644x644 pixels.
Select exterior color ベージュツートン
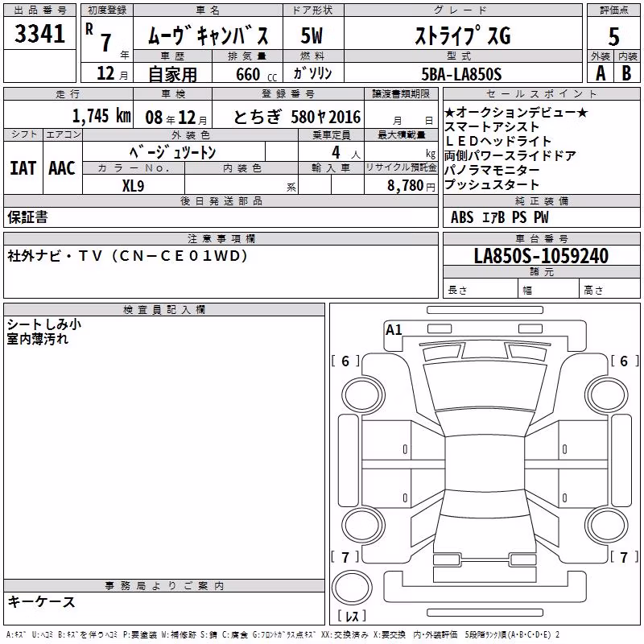click(173, 152)
